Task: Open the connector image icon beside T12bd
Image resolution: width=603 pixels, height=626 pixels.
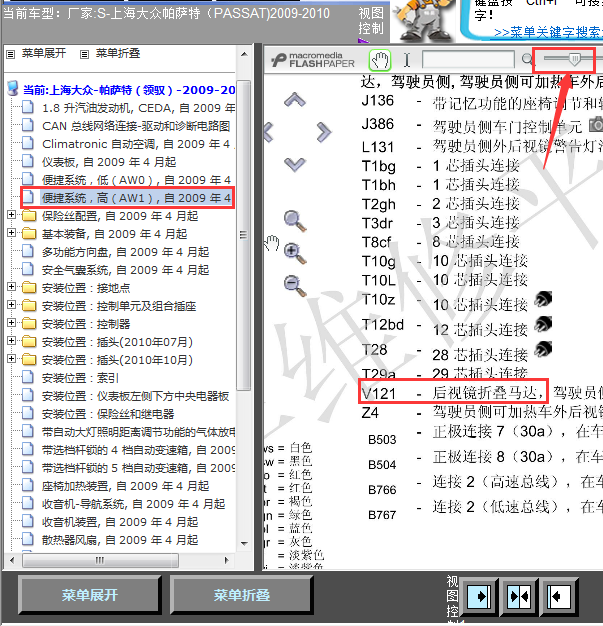Action: pyautogui.click(x=543, y=324)
